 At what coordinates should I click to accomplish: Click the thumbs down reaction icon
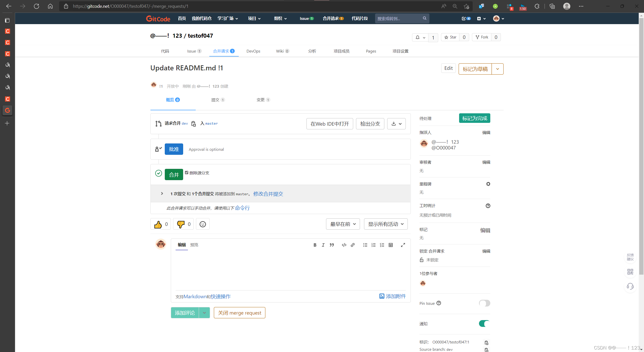point(181,224)
